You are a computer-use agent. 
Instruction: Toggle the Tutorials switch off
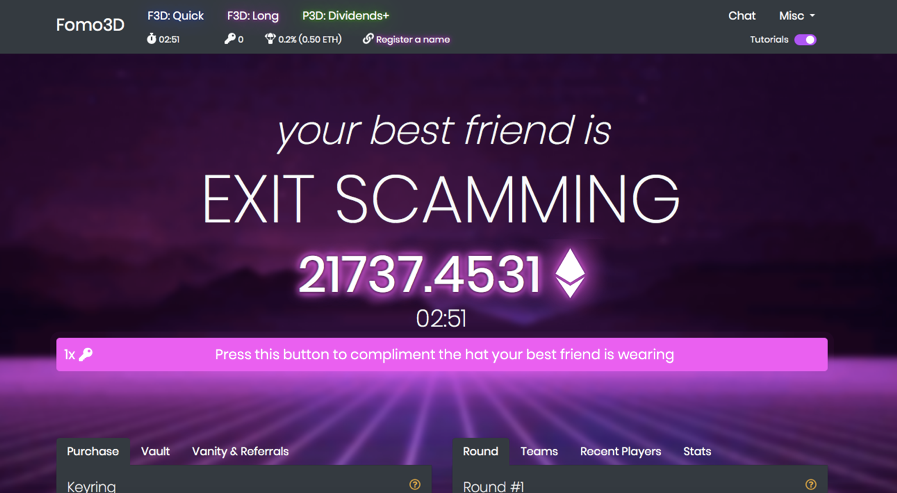[x=805, y=39]
